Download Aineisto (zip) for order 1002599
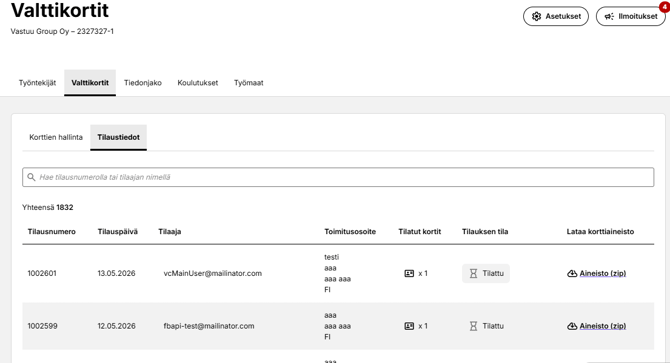The image size is (670, 363). coord(602,326)
